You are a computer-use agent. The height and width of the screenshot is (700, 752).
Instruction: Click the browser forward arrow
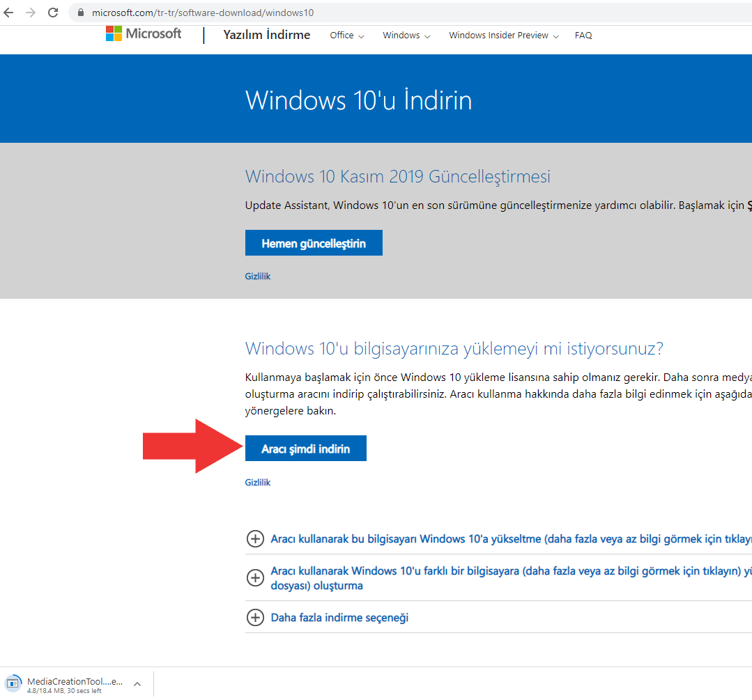(31, 13)
